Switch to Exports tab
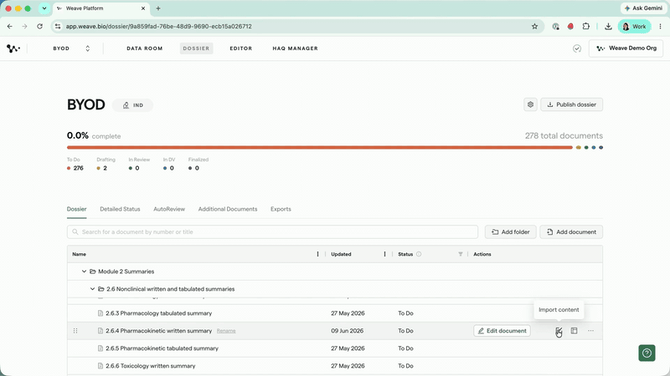The width and height of the screenshot is (670, 376). (x=281, y=209)
